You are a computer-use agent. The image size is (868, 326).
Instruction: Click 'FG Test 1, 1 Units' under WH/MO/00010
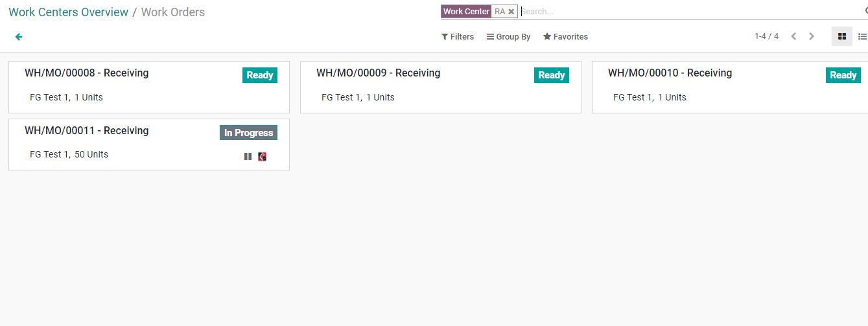[650, 97]
